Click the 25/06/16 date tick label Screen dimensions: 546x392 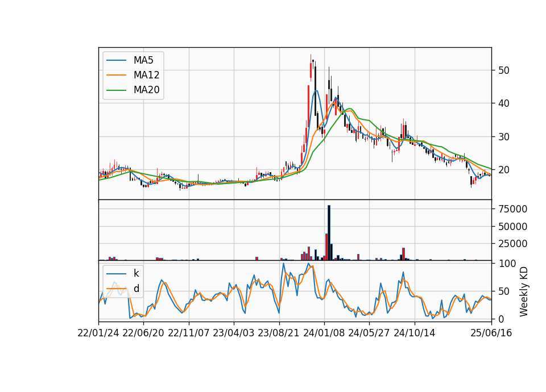[x=491, y=333]
